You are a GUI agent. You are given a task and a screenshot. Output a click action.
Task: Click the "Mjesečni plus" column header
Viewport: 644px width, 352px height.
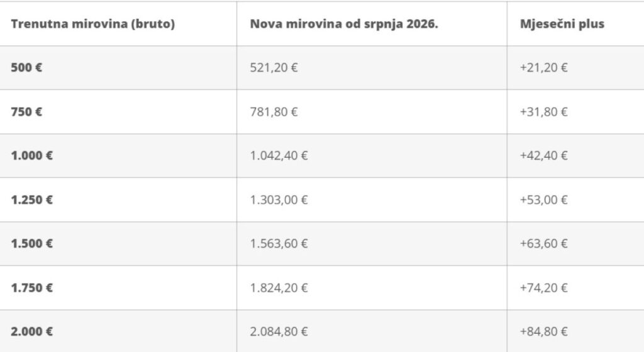pyautogui.click(x=562, y=24)
